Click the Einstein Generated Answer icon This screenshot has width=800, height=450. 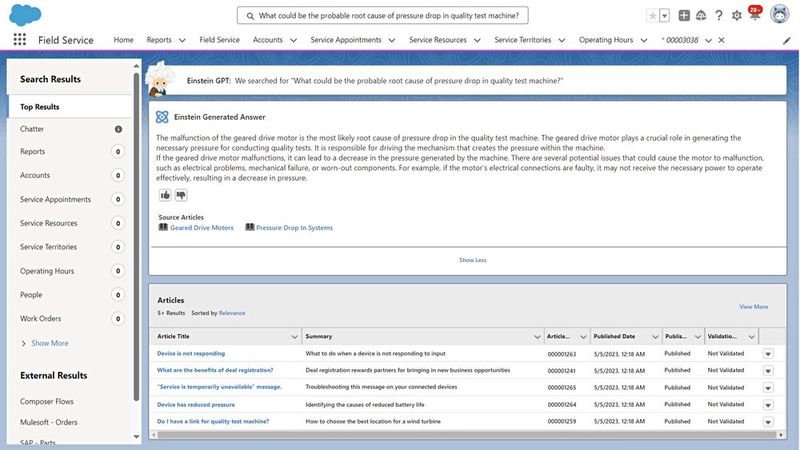pyautogui.click(x=162, y=117)
